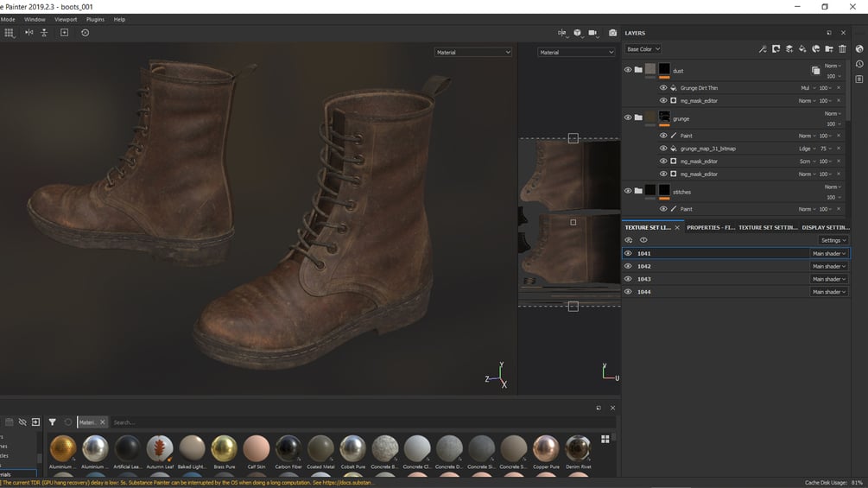Open Main shader dropdown for texture set 1043

point(828,279)
